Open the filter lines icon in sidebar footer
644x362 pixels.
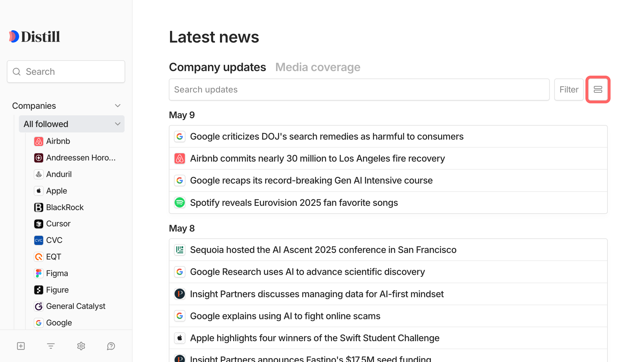[x=51, y=346]
